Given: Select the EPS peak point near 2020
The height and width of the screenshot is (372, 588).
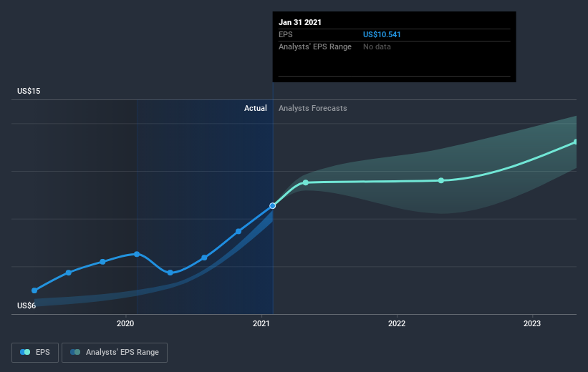Looking at the screenshot, I should coord(137,254).
